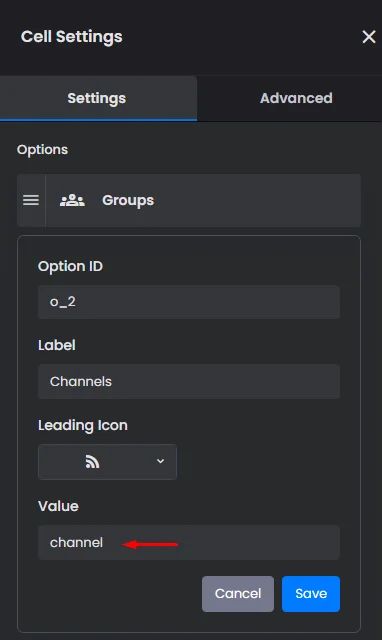Click the Cell Settings title
The image size is (382, 640).
[71, 37]
